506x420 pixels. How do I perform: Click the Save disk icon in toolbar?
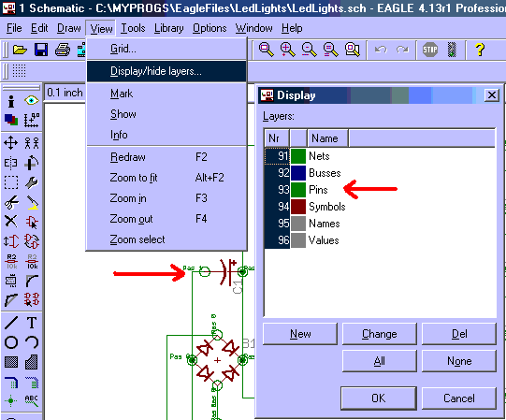coord(41,50)
